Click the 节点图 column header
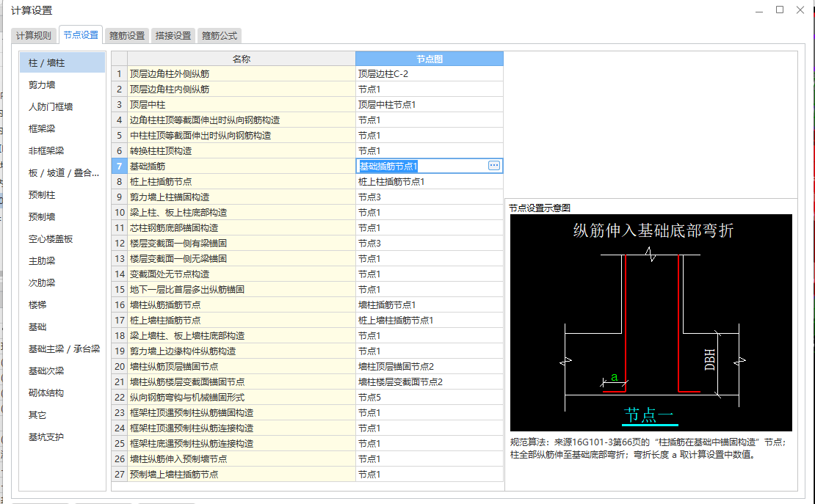The width and height of the screenshot is (815, 504). [x=430, y=59]
